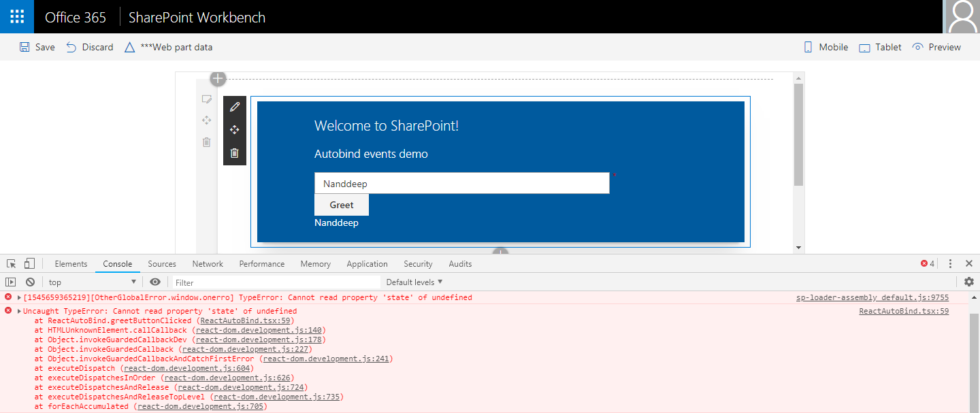This screenshot has width=980, height=413.
Task: Click the web part move icon
Action: (x=235, y=130)
